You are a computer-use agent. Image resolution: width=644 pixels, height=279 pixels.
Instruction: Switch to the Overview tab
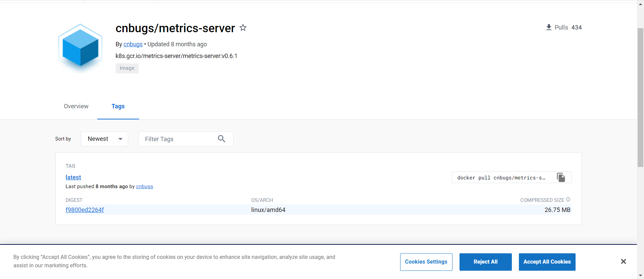tap(76, 106)
